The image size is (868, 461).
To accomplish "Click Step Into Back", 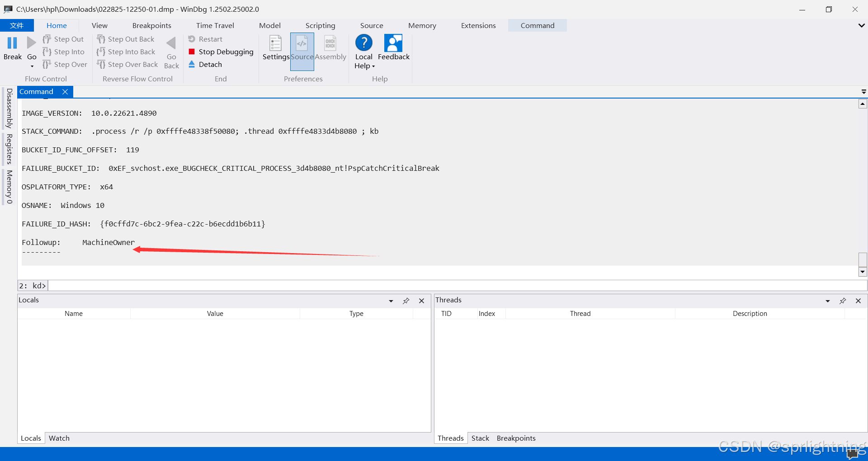I will pos(126,52).
